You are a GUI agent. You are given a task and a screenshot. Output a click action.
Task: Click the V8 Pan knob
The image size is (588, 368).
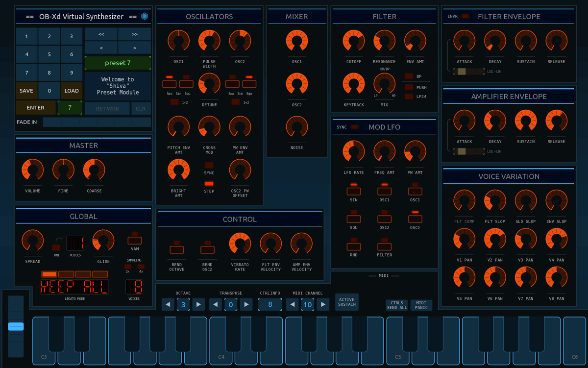[x=557, y=277]
